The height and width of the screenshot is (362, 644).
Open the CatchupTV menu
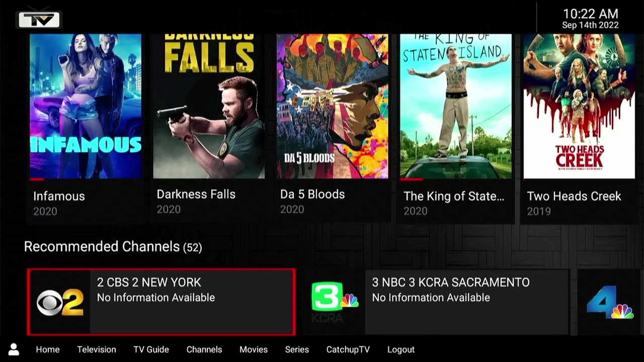pyautogui.click(x=348, y=349)
